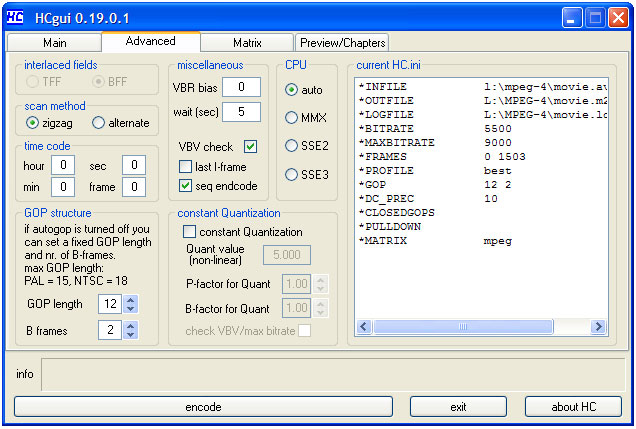Screen dimensions: 636x429
Task: Click the *FRAMES entry in HC.ini
Action: coord(442,157)
